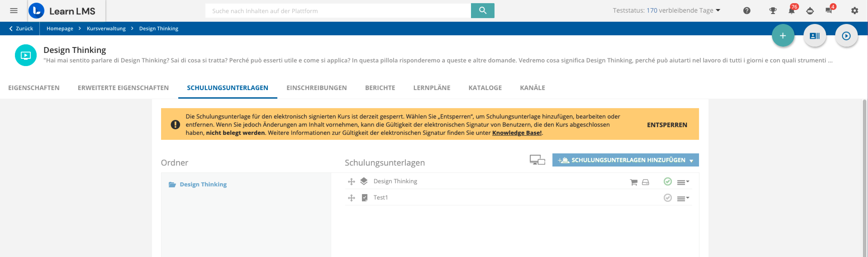The image size is (868, 257).
Task: Click the Design Thinking folder icon
Action: [172, 185]
